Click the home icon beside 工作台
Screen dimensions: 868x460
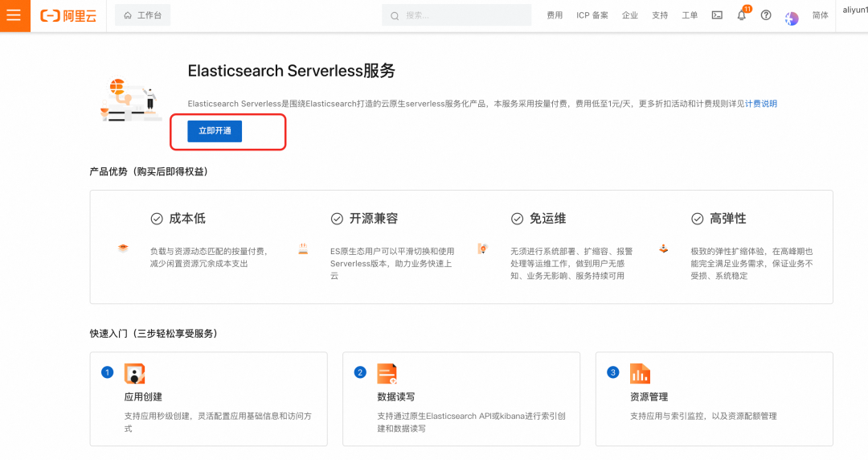128,15
